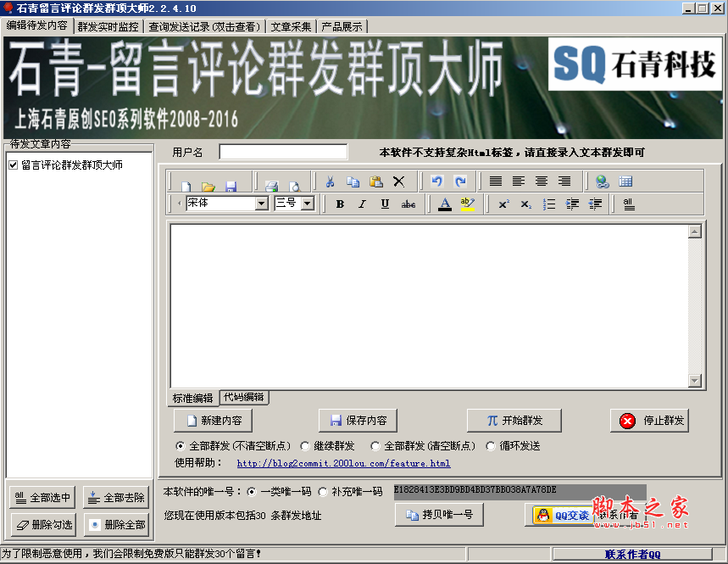Click the editor scrollbar down arrow

(695, 381)
